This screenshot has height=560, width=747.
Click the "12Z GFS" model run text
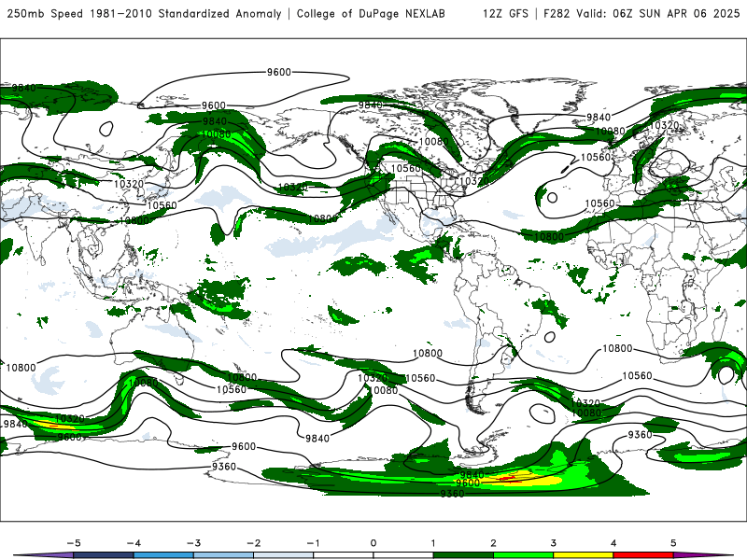[x=505, y=13]
